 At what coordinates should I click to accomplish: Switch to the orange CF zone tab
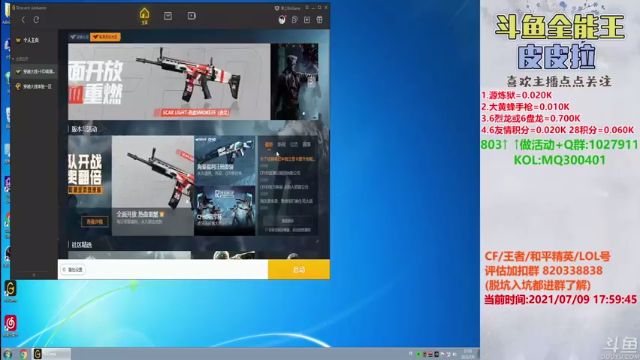[x=105, y=37]
